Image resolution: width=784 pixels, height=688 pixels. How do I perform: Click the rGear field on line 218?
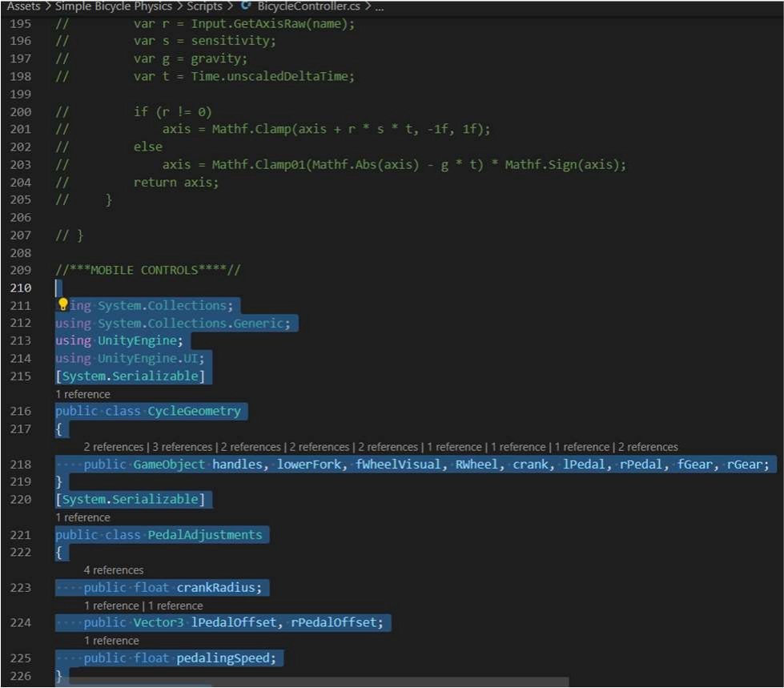tap(744, 464)
